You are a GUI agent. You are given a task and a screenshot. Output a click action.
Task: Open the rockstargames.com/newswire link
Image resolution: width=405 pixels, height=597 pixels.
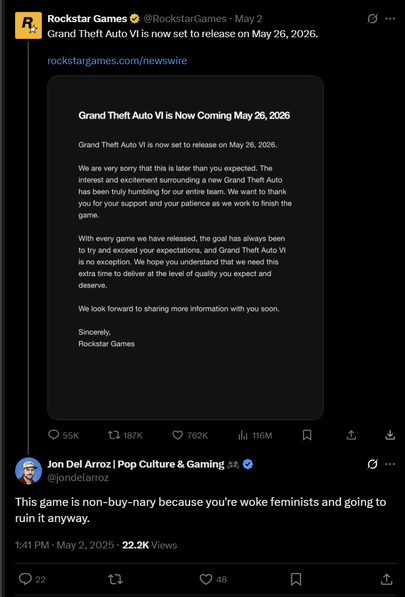(117, 61)
